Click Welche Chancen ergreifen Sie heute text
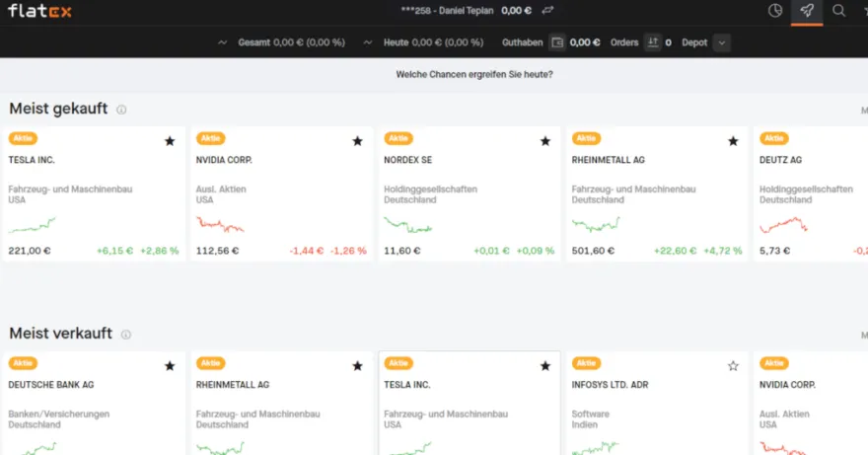The width and height of the screenshot is (868, 455). click(x=474, y=74)
